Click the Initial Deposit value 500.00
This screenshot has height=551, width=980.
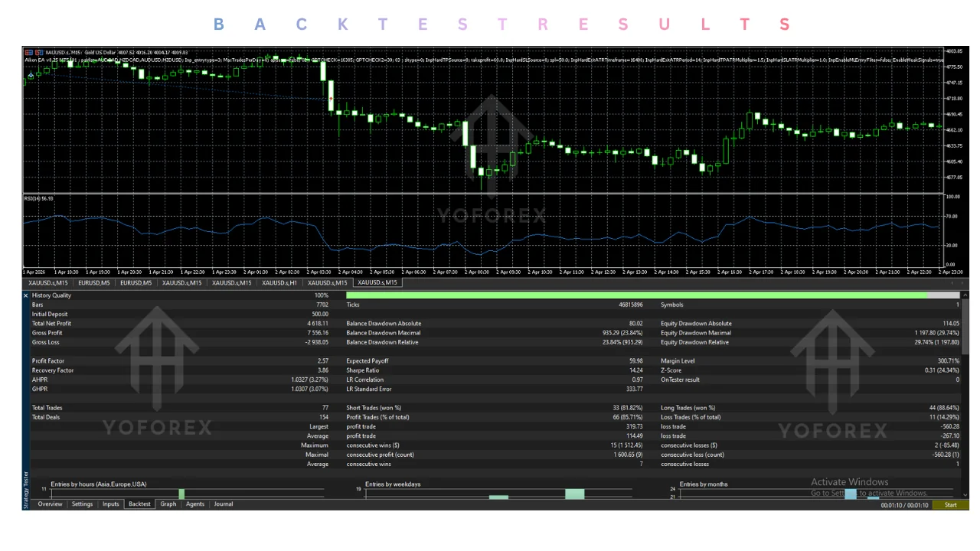[320, 314]
